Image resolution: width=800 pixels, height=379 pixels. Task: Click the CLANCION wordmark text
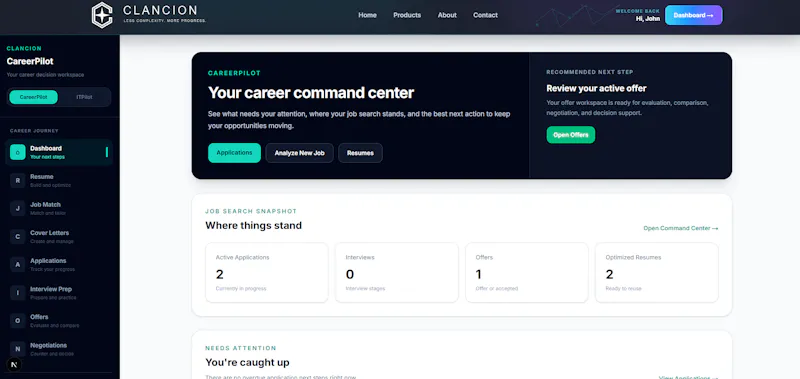[x=160, y=10]
